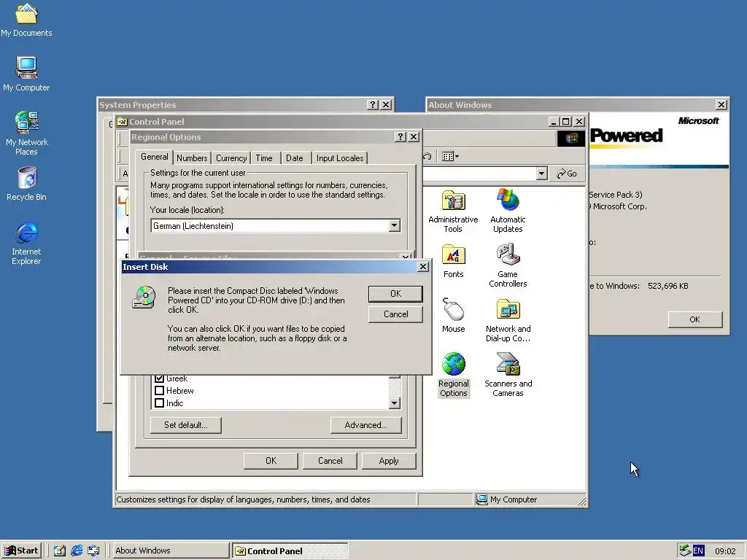
Task: Check the Hebrew language checkbox
Action: pos(160,391)
